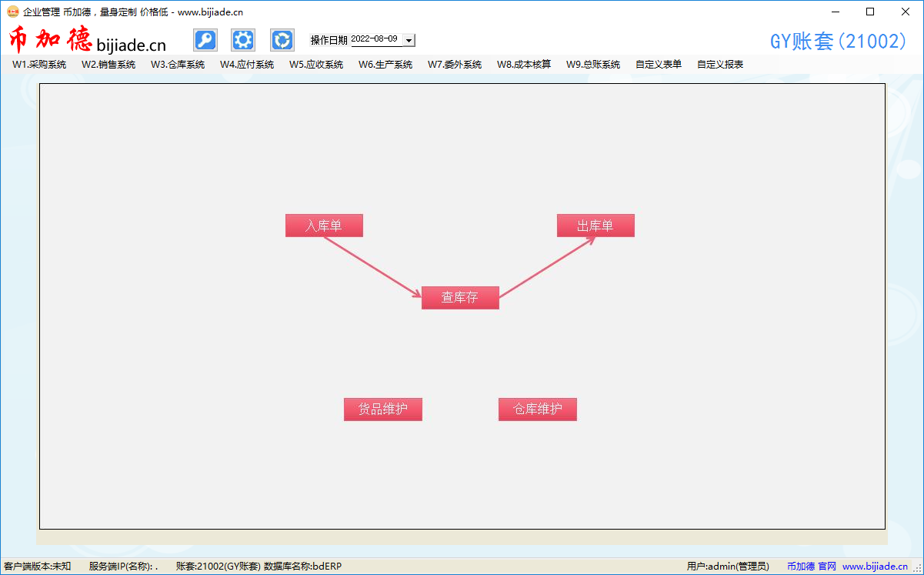The height and width of the screenshot is (575, 924).
Task: Open the 入库单 shortcut
Action: (x=324, y=225)
